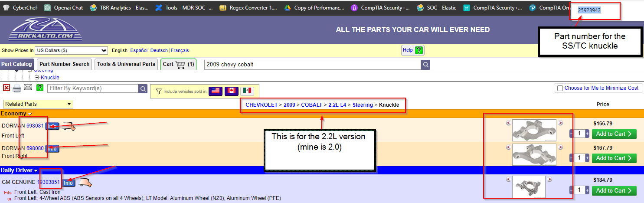Viewport: 644px width, 203px height.
Task: Open the Dorman 698081 part number link
Action: (35, 126)
